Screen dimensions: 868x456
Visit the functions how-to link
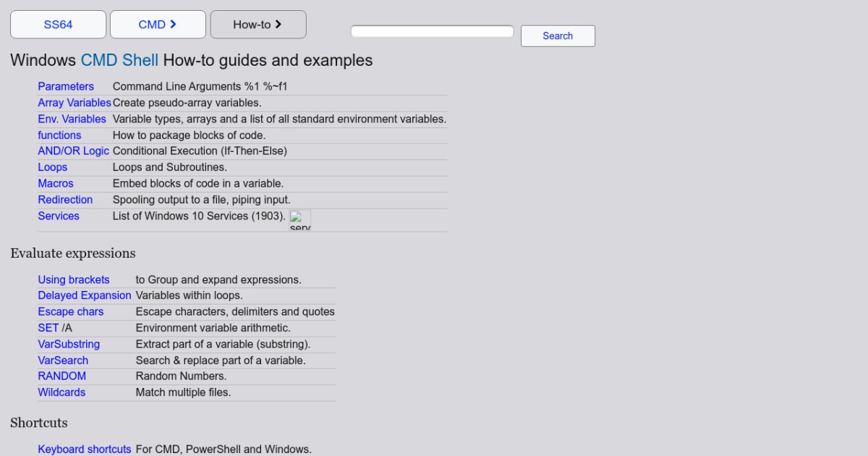click(59, 135)
